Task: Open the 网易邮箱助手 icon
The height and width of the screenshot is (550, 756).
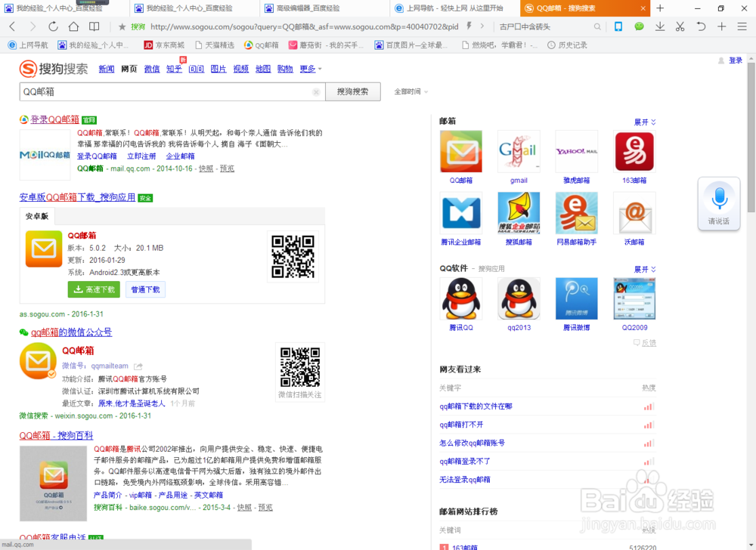Action: coord(577,213)
